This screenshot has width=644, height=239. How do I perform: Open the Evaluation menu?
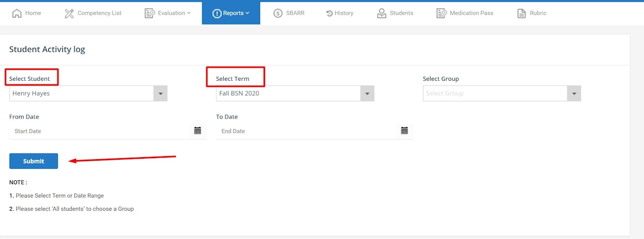168,13
